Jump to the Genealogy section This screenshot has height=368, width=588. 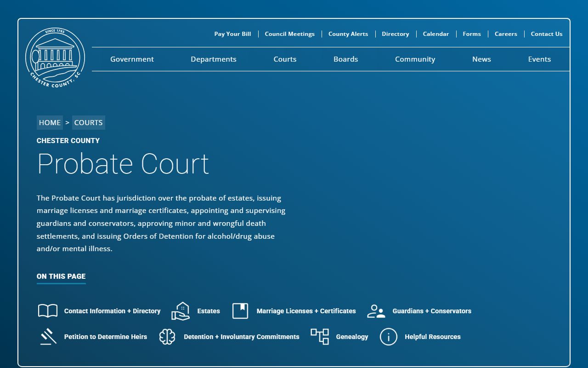point(352,337)
